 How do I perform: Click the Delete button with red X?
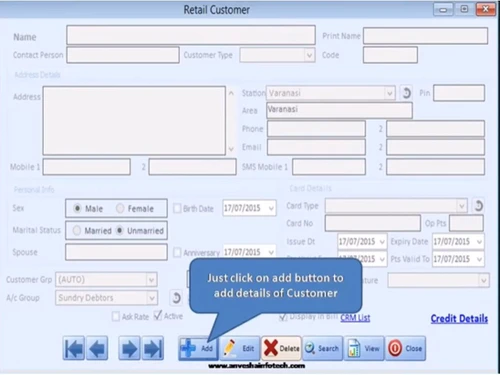coord(281,348)
